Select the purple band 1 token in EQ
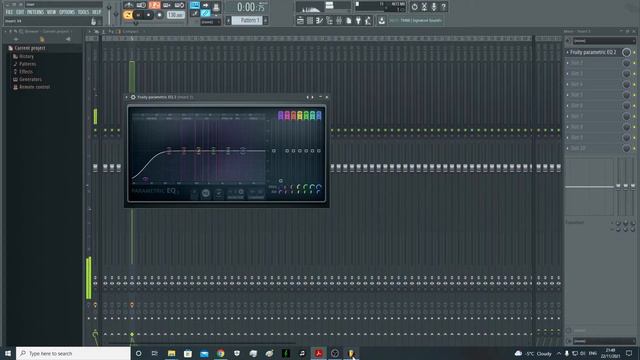This screenshot has height=360, width=640. pos(280,116)
